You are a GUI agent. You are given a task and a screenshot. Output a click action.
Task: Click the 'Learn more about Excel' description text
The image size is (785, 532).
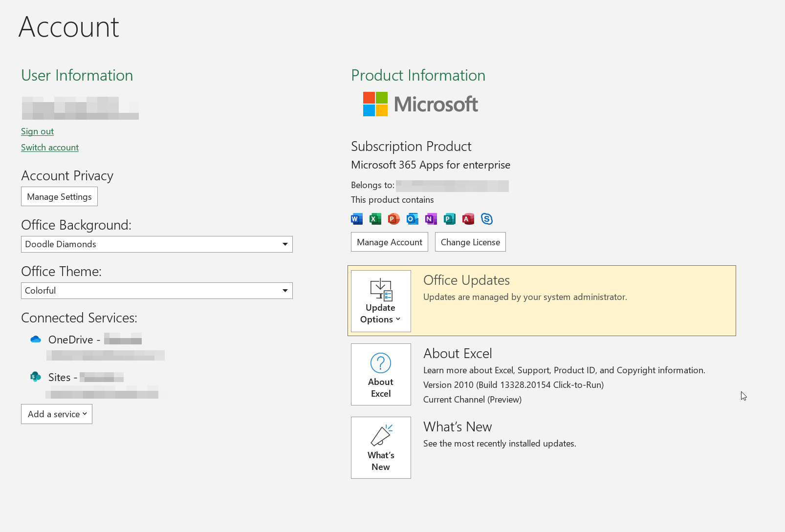pos(564,370)
